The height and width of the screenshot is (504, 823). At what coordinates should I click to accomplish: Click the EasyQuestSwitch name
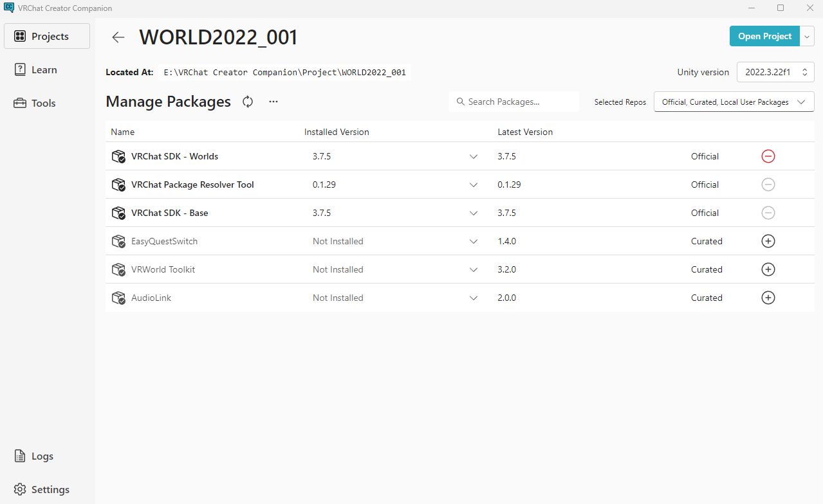pos(164,241)
